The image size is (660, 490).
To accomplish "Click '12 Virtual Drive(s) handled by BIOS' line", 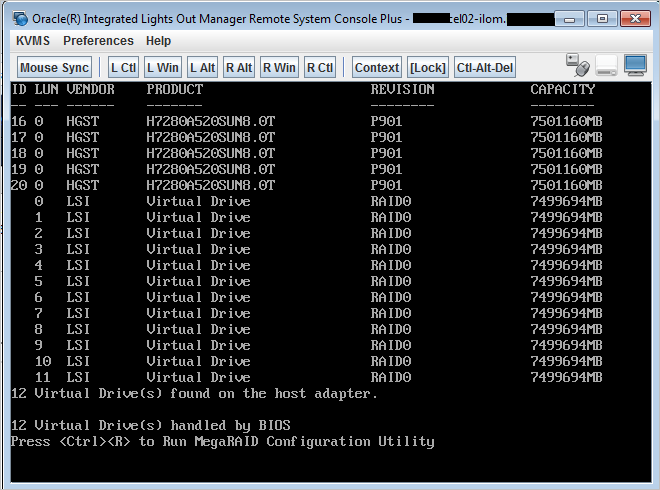I will click(151, 425).
